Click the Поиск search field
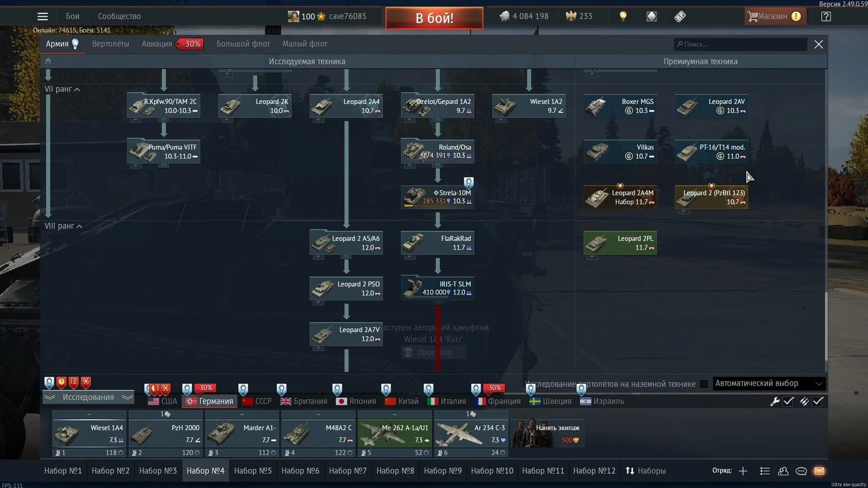Screen dimensions: 868x488 (x=741, y=44)
